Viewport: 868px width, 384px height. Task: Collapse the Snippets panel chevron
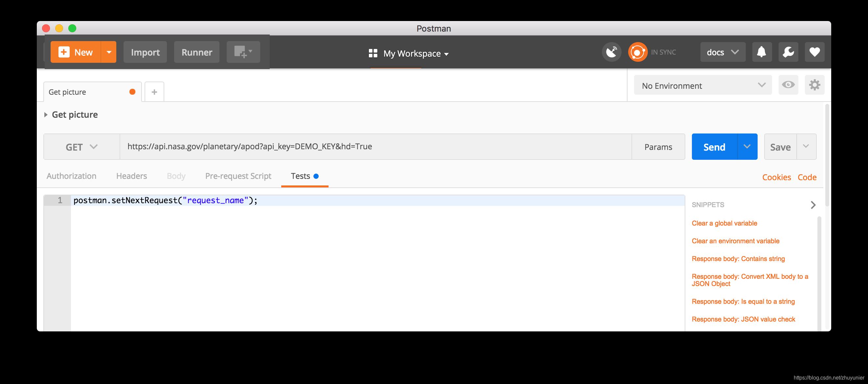(813, 204)
